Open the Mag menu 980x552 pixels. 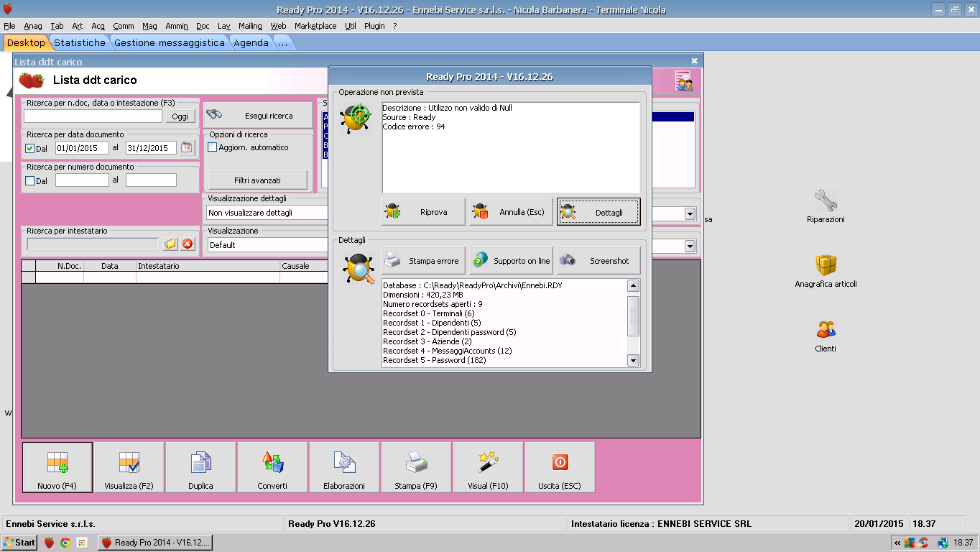pos(149,26)
